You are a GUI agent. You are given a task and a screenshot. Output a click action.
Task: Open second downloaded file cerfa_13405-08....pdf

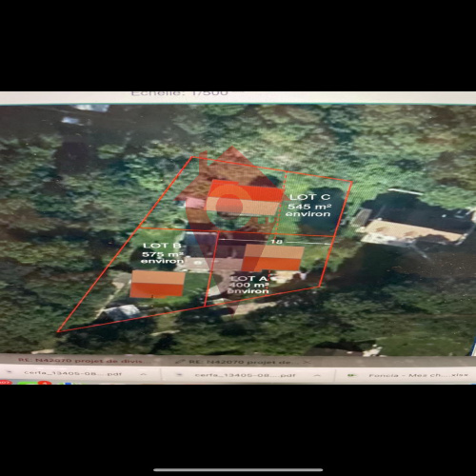245,375
